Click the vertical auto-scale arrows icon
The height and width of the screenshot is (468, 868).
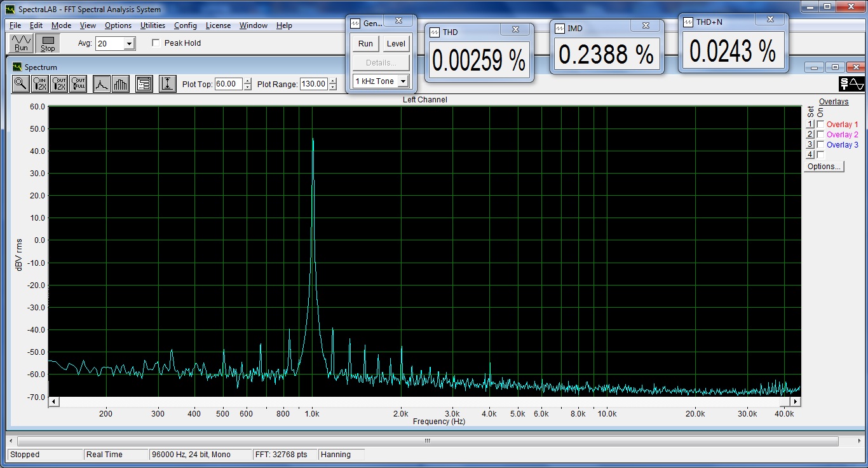[x=168, y=83]
